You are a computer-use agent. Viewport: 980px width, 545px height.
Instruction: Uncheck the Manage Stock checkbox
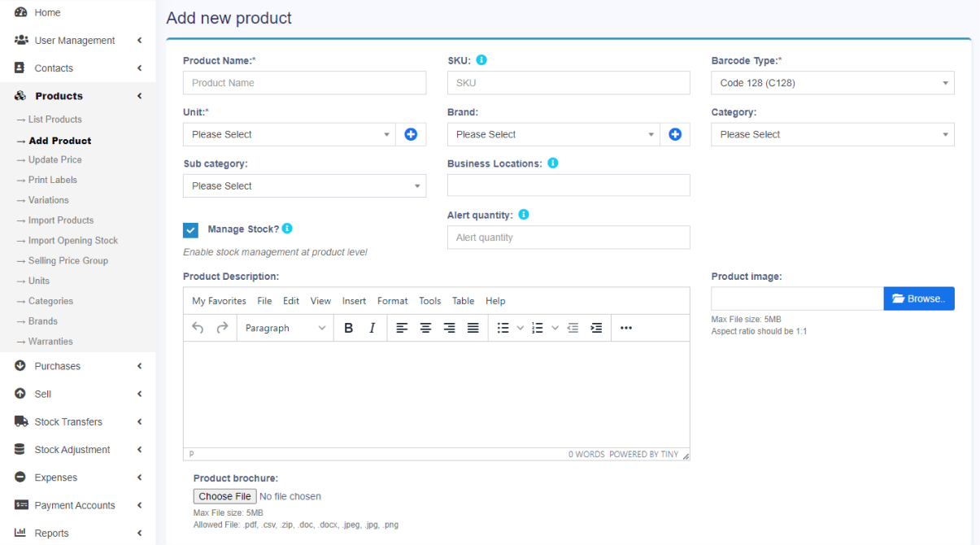coord(190,230)
